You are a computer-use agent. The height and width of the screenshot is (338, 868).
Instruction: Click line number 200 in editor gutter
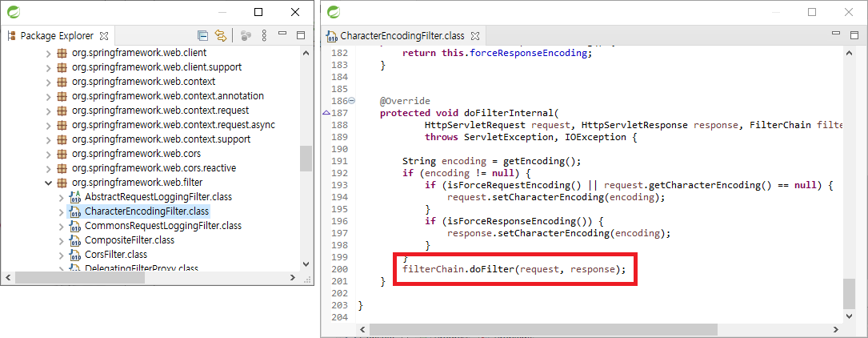338,269
